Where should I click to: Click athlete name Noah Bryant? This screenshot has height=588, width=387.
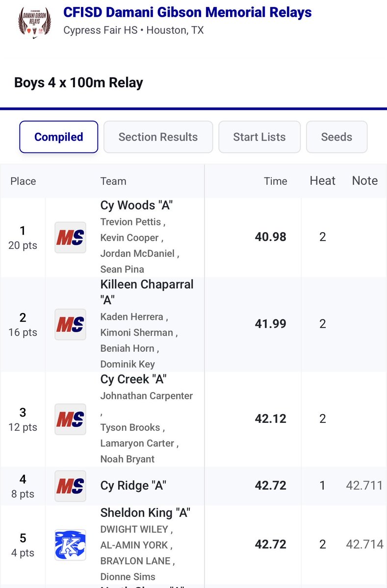click(127, 459)
